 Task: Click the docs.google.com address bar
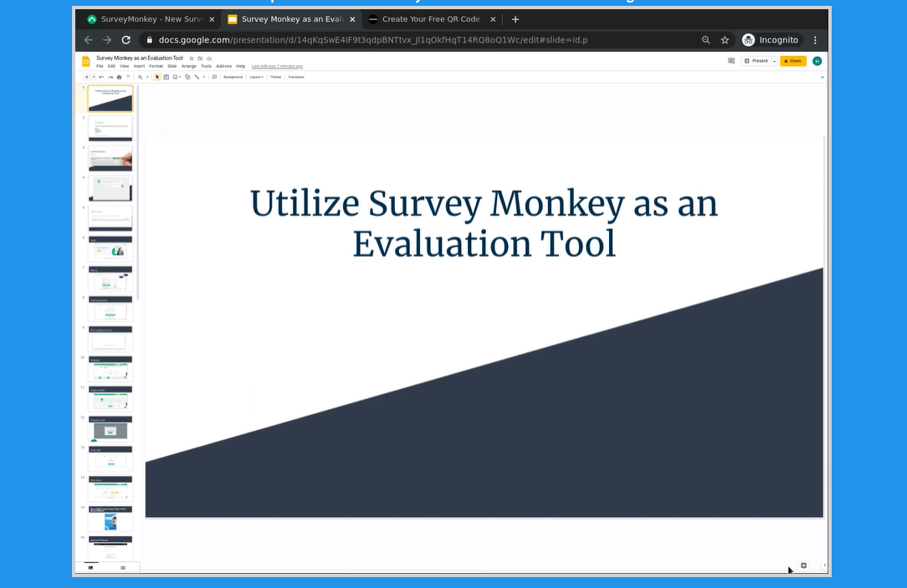[372, 40]
